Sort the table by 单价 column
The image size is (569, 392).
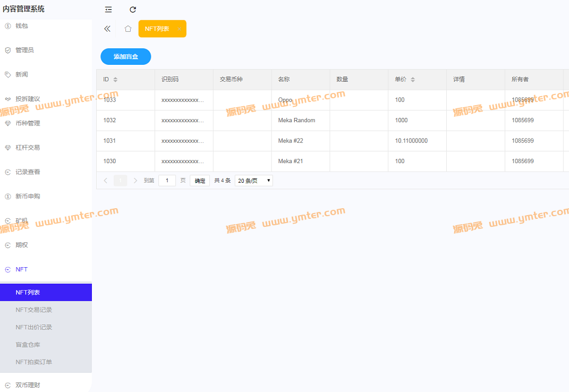[413, 80]
